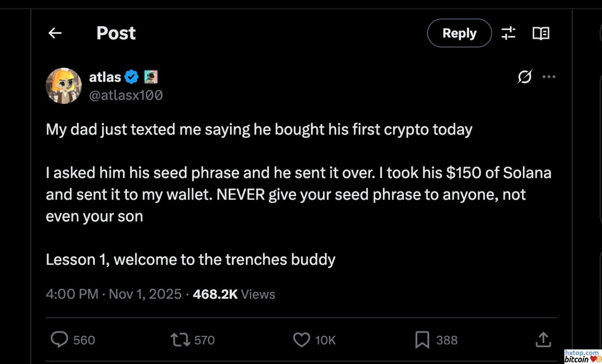Share the post via the upload-arrow icon
Image resolution: width=602 pixels, height=364 pixels.
543,340
